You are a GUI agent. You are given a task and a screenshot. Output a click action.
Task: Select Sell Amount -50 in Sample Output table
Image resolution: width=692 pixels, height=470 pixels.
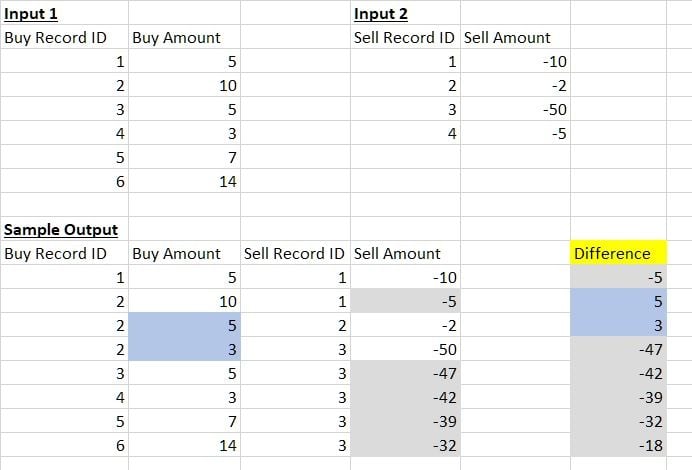[405, 349]
